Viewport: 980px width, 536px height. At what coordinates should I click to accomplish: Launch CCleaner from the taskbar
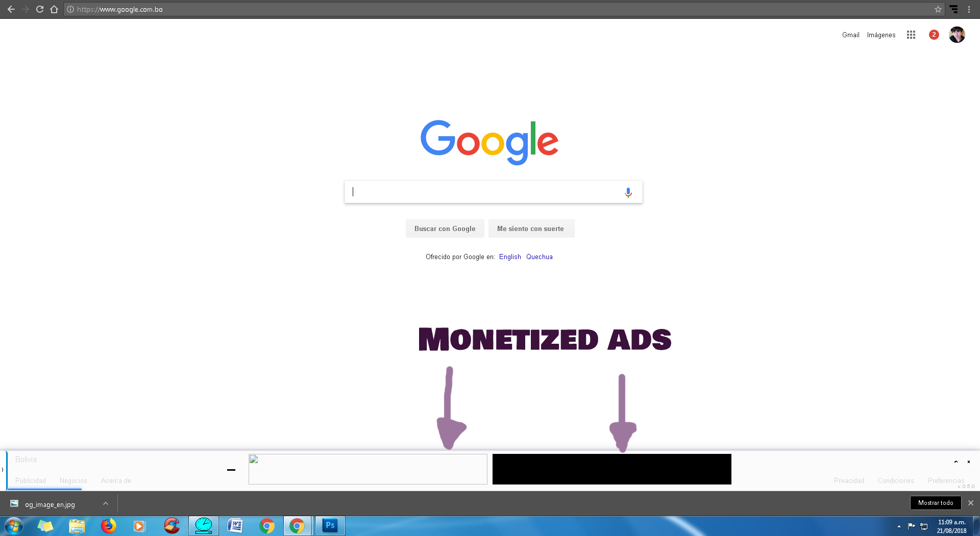[x=172, y=526]
